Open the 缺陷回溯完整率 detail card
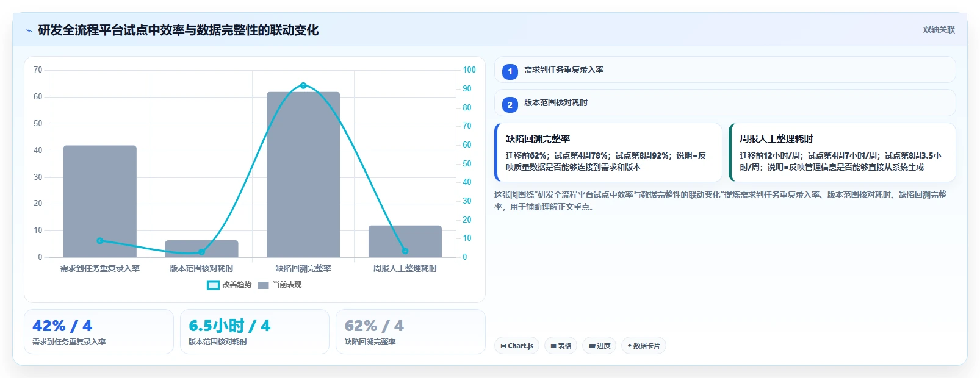980x378 pixels. pyautogui.click(x=608, y=152)
